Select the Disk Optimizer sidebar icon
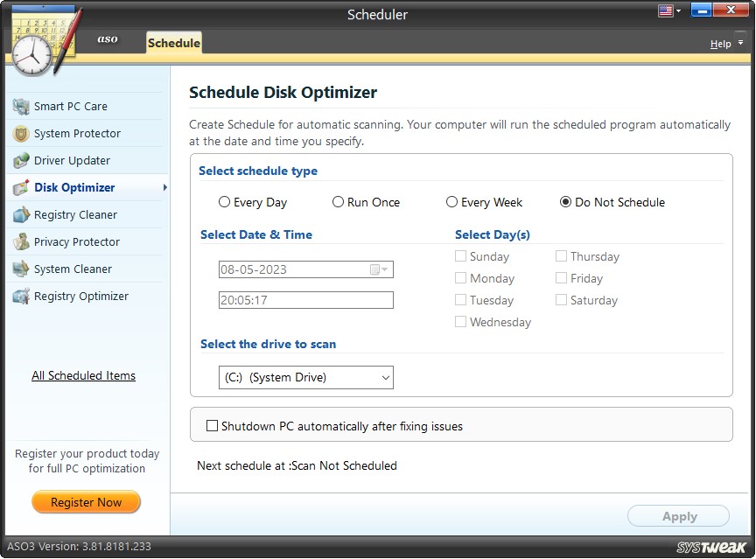The height and width of the screenshot is (559, 756). click(19, 187)
